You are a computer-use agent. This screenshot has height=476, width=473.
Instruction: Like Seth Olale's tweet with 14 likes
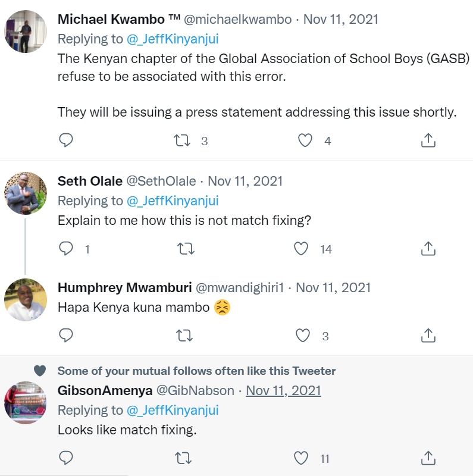[303, 249]
